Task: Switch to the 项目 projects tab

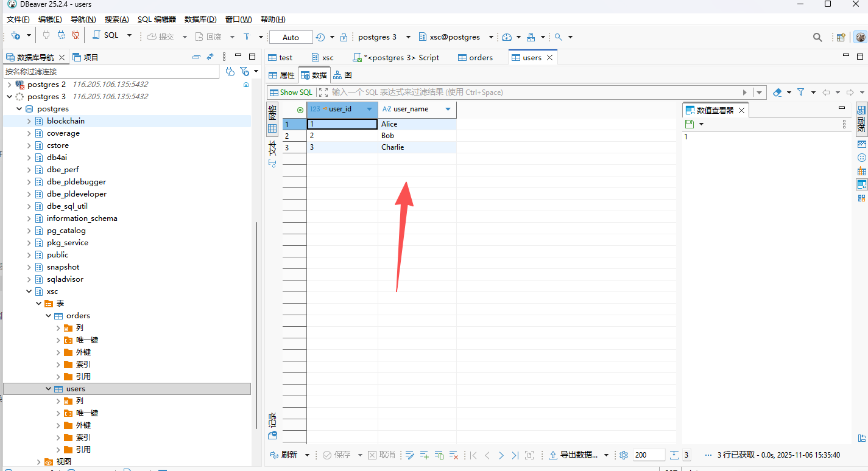Action: click(85, 57)
